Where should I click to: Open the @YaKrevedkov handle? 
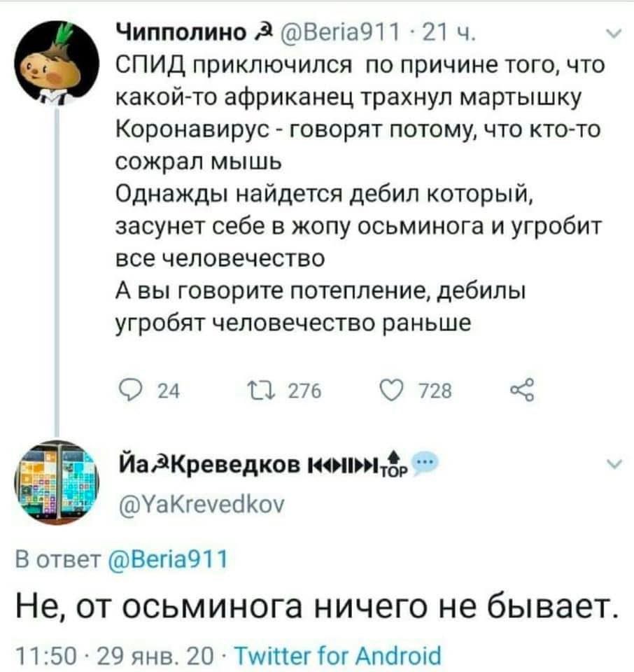[x=201, y=504]
